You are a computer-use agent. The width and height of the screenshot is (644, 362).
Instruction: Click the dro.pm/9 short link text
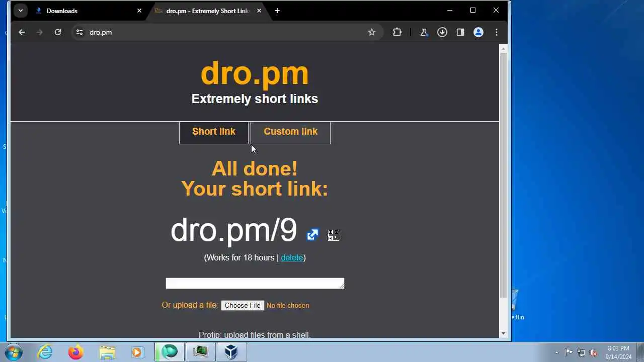[234, 230]
